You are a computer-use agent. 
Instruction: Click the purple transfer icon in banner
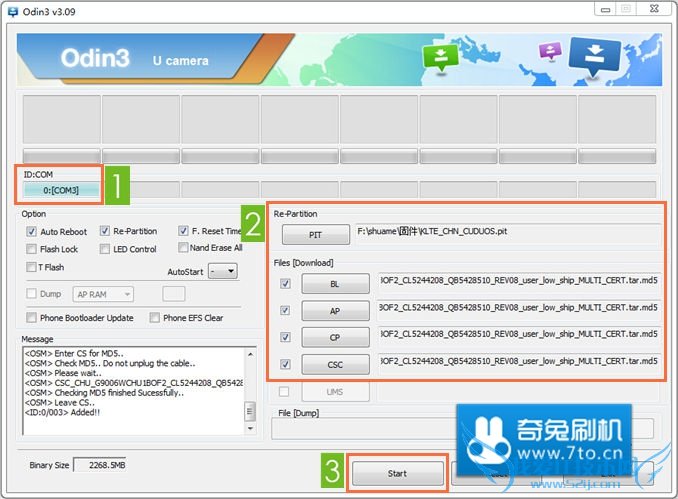550,51
